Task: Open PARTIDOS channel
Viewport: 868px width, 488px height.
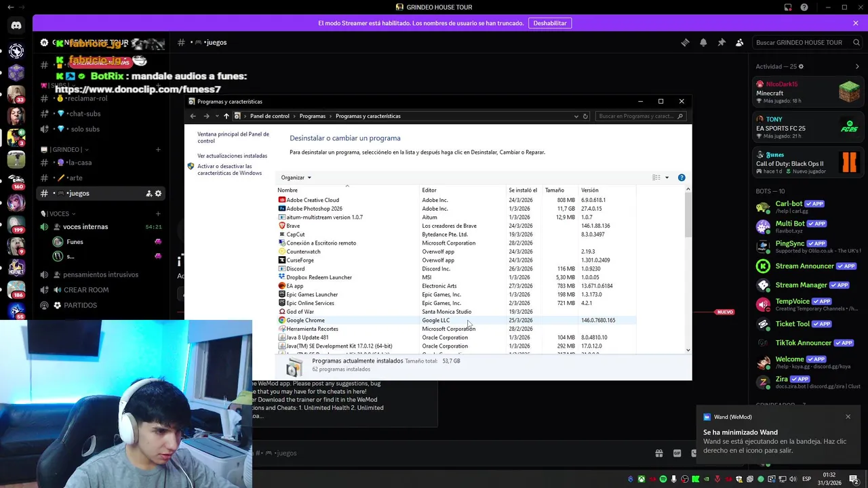Action: point(100,306)
